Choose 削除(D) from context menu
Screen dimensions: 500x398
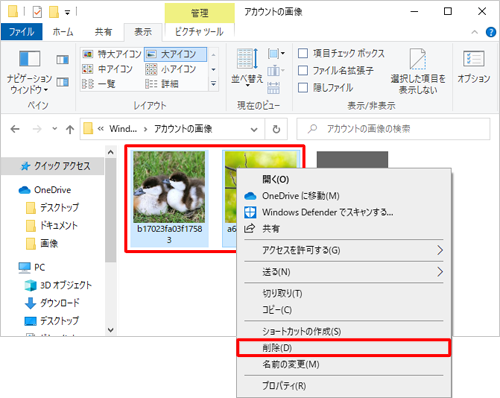click(344, 348)
